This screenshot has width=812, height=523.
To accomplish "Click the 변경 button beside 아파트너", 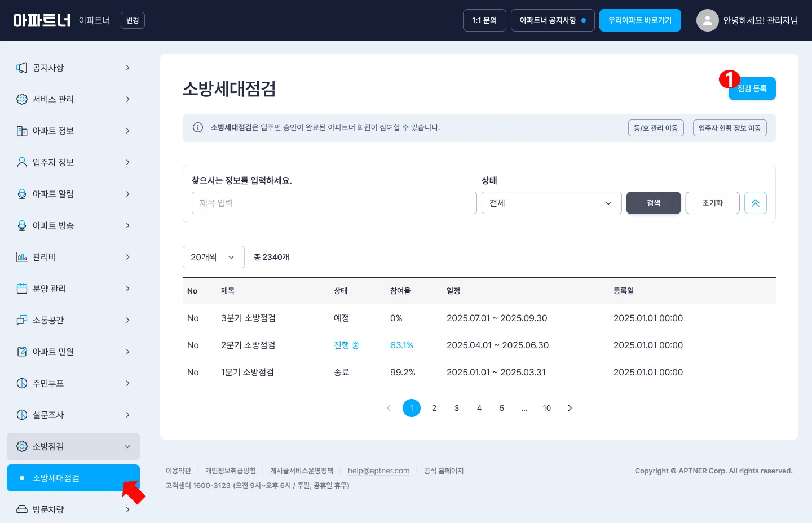I will click(133, 20).
